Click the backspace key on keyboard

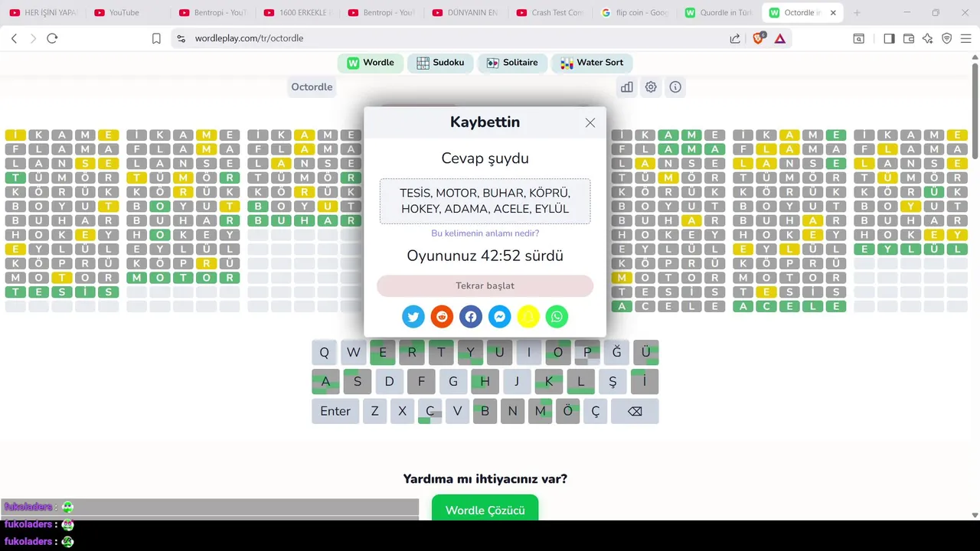tap(635, 411)
